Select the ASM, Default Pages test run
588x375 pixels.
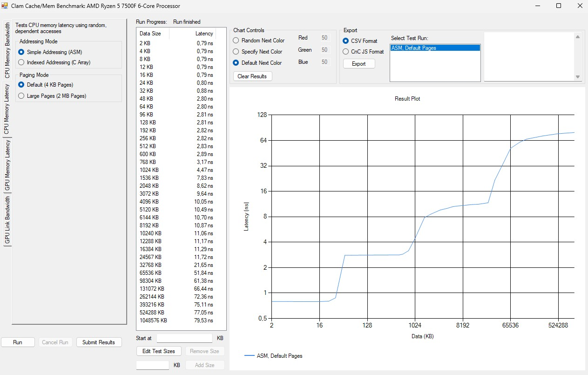pos(435,48)
